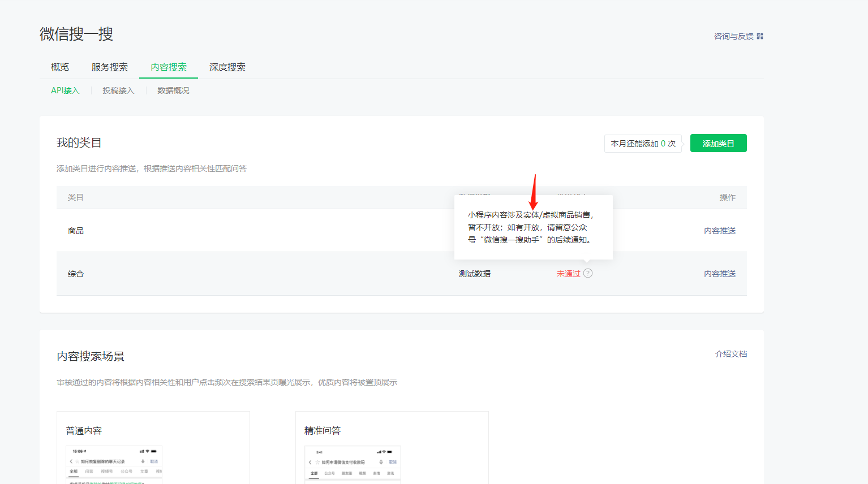Open the 数据概况 sub-tab
Viewport: 868px width, 484px height.
[173, 90]
